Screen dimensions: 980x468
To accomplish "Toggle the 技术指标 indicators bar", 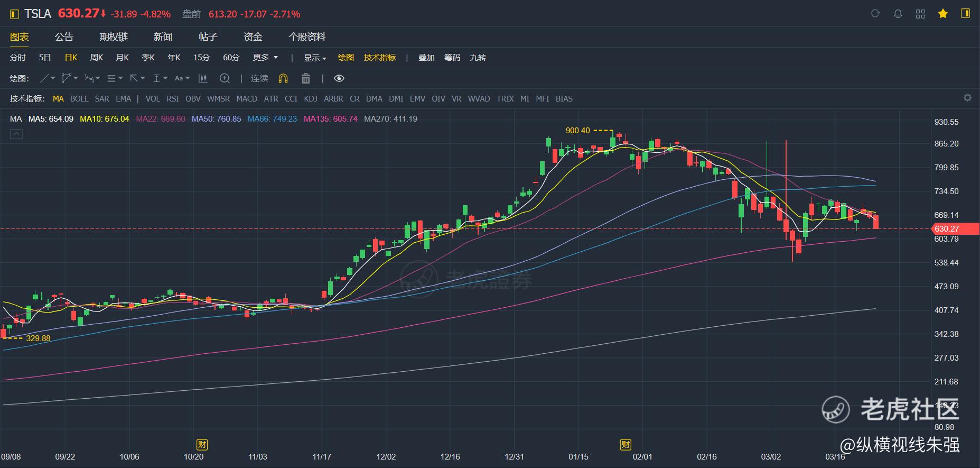I will tap(380, 57).
